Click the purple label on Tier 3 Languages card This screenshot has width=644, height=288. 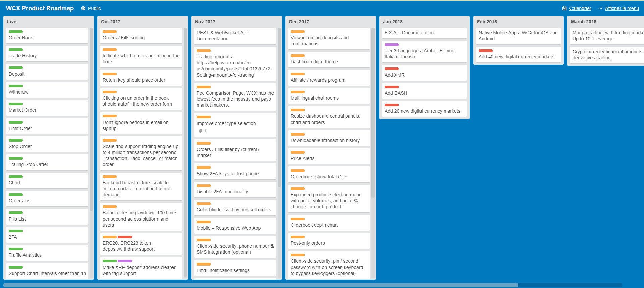point(392,45)
